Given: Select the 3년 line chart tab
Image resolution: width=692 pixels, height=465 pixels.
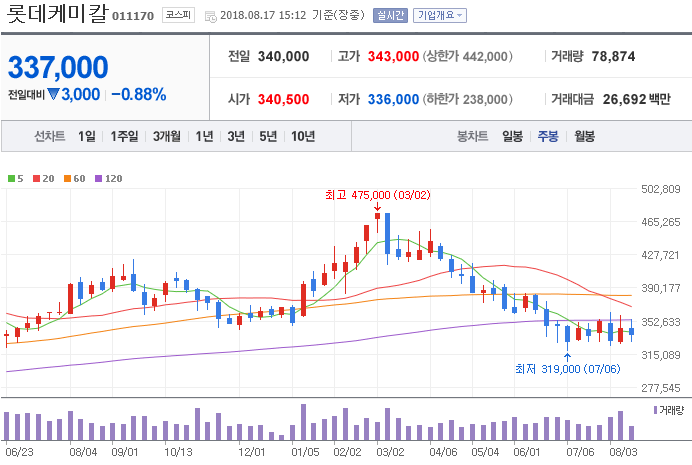Looking at the screenshot, I should pos(236,136).
